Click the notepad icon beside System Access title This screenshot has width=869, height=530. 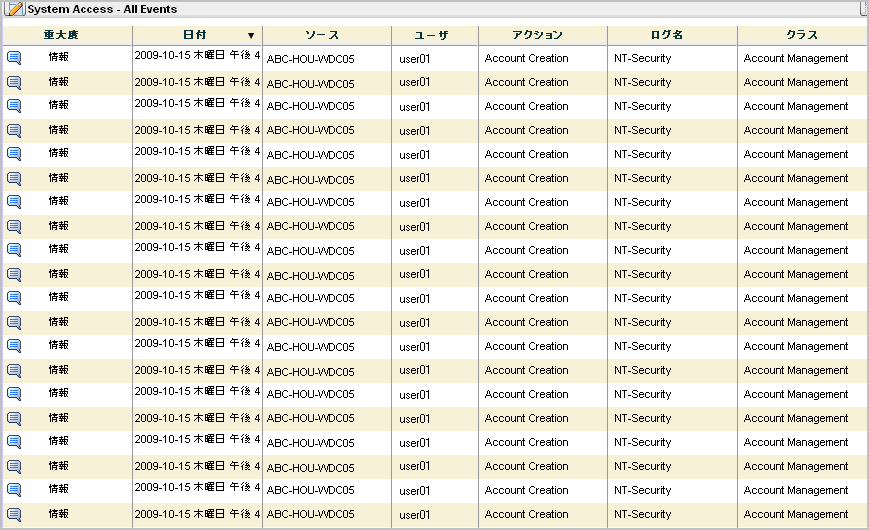pos(15,9)
